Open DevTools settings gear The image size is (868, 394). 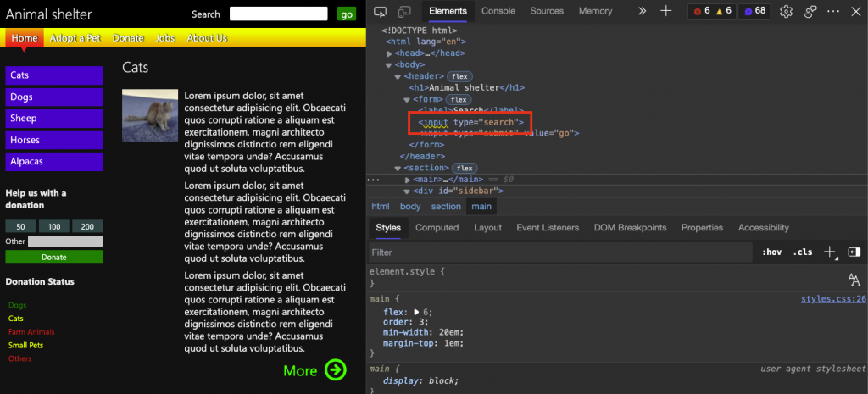pyautogui.click(x=786, y=11)
